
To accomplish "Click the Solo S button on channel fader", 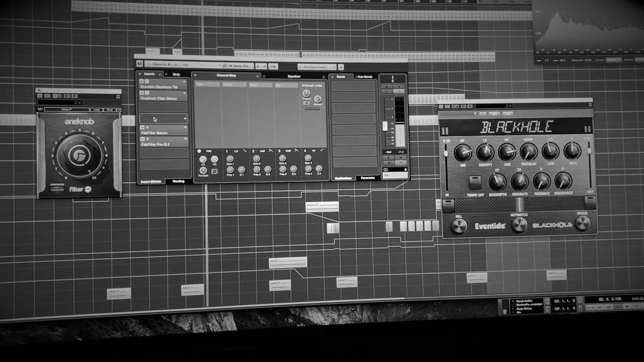I will click(x=399, y=86).
